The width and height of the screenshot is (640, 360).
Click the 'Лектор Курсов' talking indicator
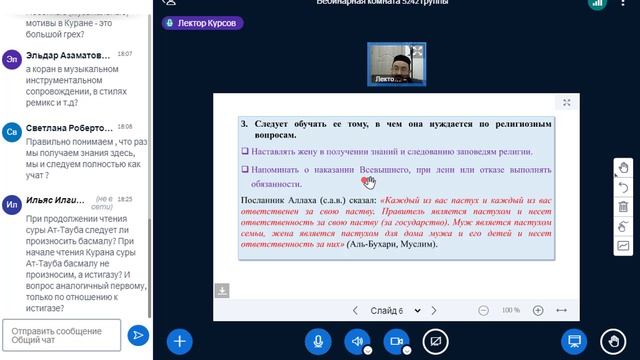203,23
